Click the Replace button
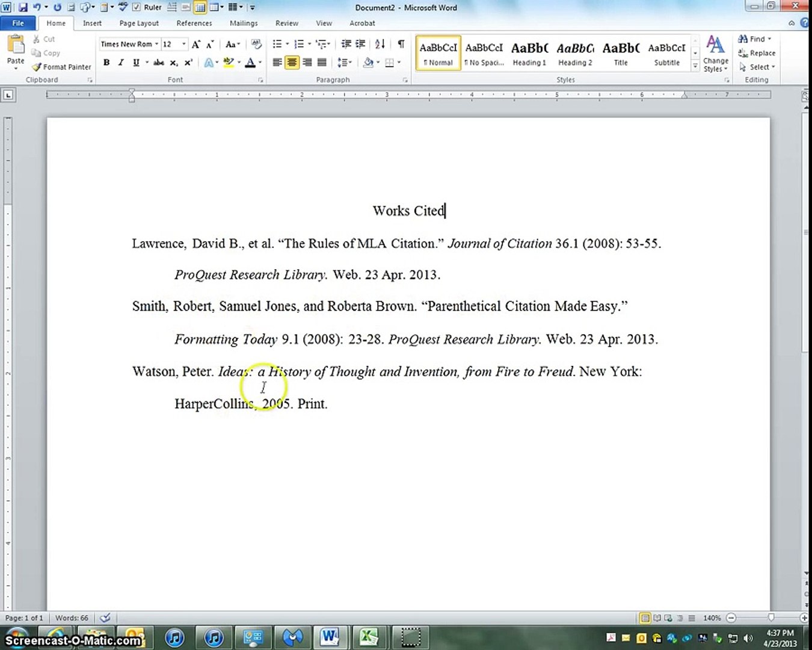This screenshot has height=650, width=812. (x=757, y=53)
